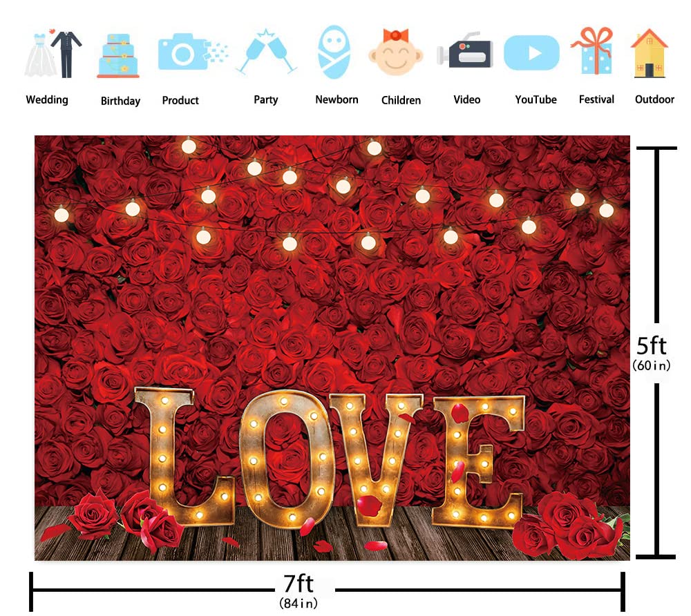Click the Children face with red bow icon
The width and height of the screenshot is (691, 616).
(395, 52)
